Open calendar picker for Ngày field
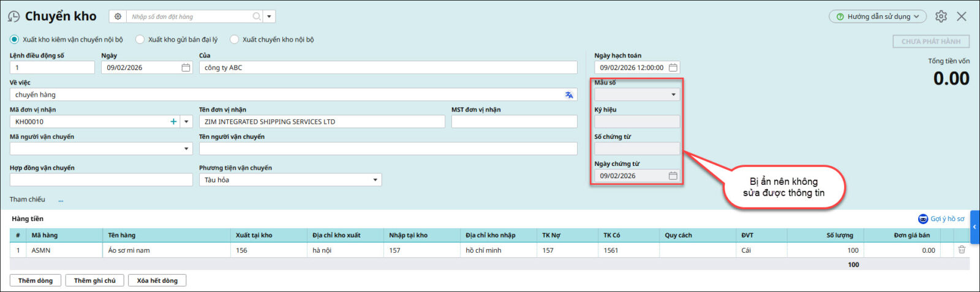The height and width of the screenshot is (292, 980). 186,67
